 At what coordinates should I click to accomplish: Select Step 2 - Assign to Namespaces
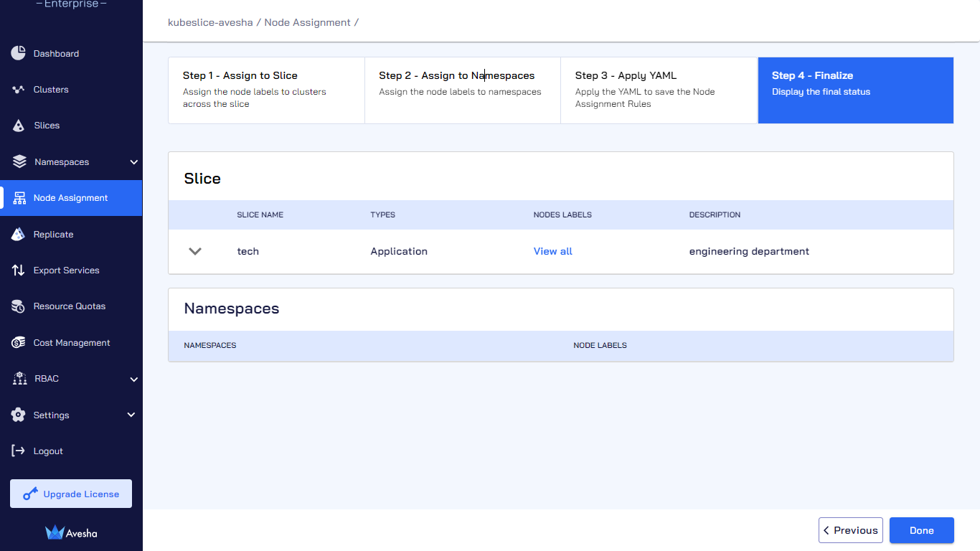pos(463,90)
